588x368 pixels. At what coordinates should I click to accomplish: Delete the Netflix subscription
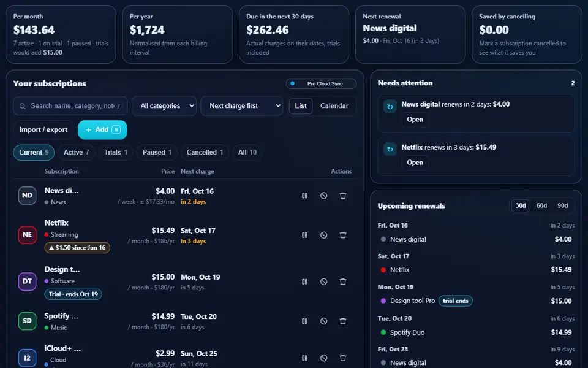tap(343, 235)
